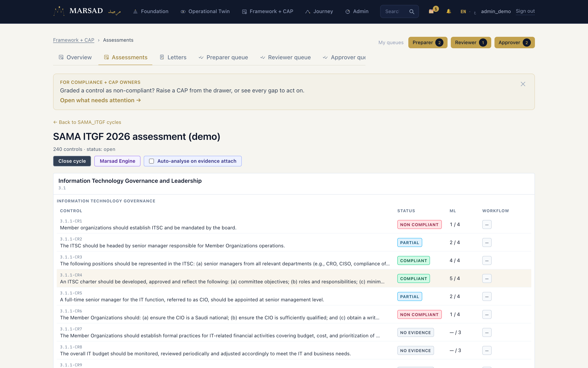The height and width of the screenshot is (368, 588).
Task: Switch to the Overview tab
Action: coord(75,57)
